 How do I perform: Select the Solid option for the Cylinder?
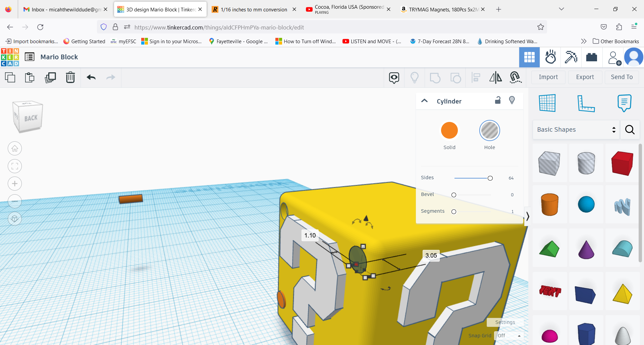[x=449, y=131]
